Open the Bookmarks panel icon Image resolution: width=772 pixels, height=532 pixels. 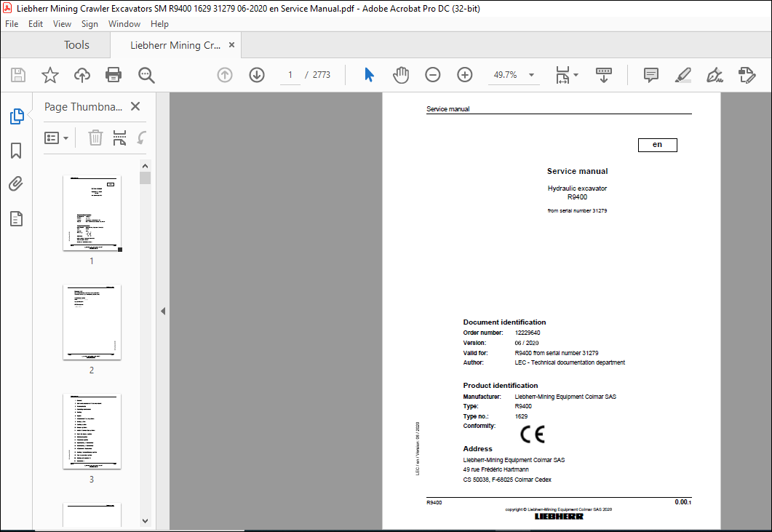tap(16, 151)
